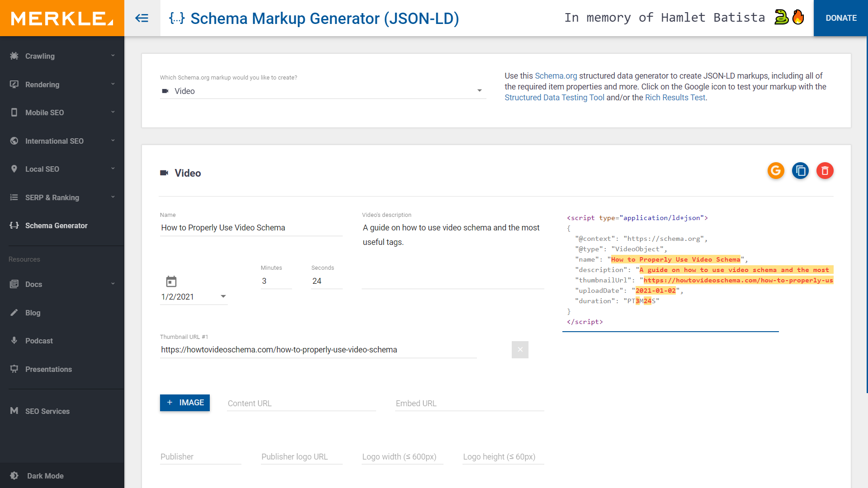This screenshot has height=488, width=868.
Task: Click the DONATE button
Action: click(x=841, y=18)
